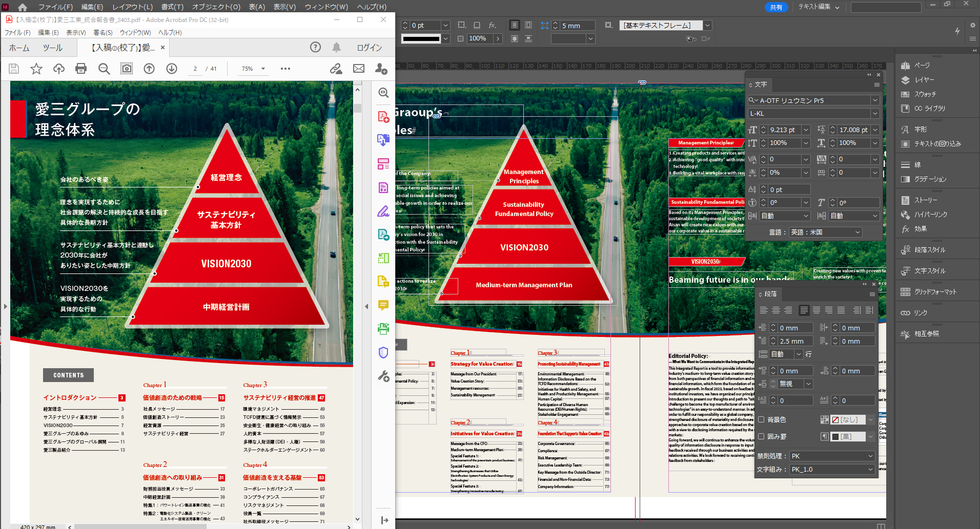Open the レイヤー panel in InDesign
The width and height of the screenshot is (980, 529).
(x=918, y=80)
